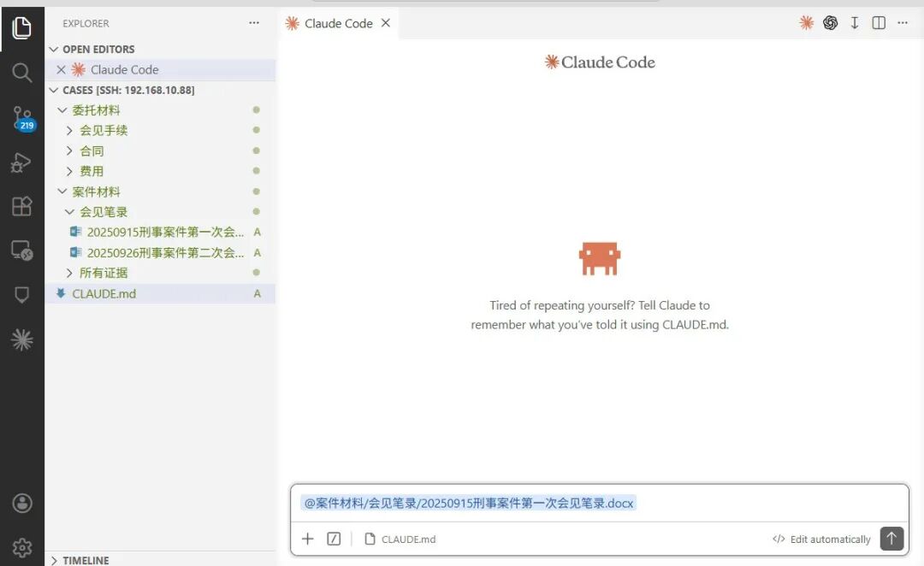924x566 pixels.
Task: Expand the 所有证据 folder
Action: (160, 273)
